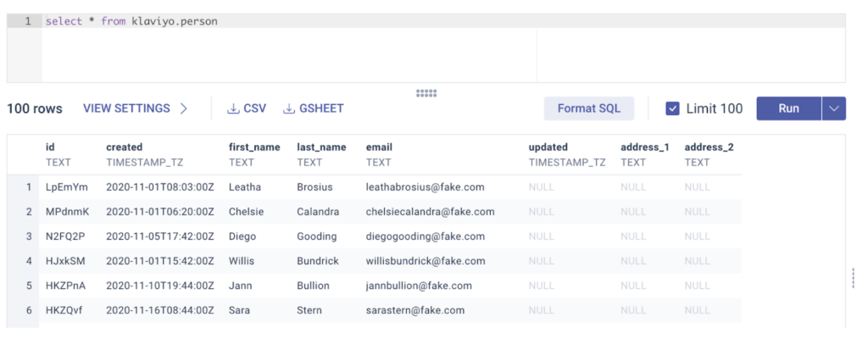Select line number 1 in the editor gutter

click(x=27, y=21)
